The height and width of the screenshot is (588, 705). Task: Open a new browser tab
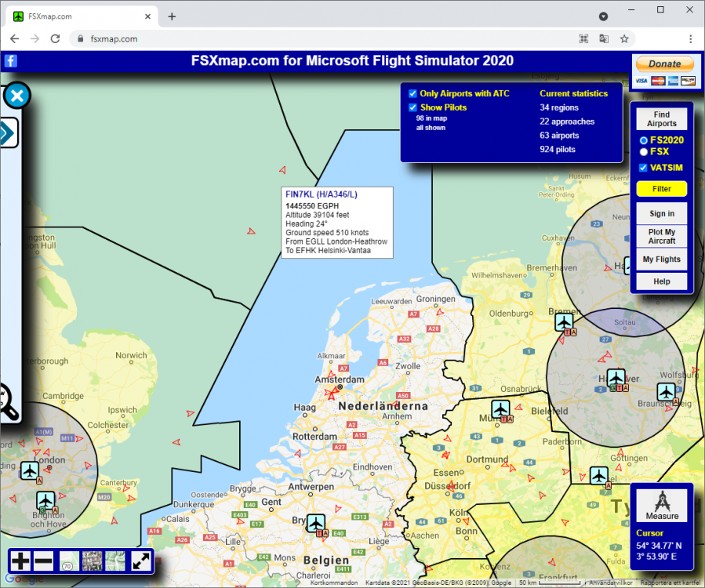pos(171,15)
